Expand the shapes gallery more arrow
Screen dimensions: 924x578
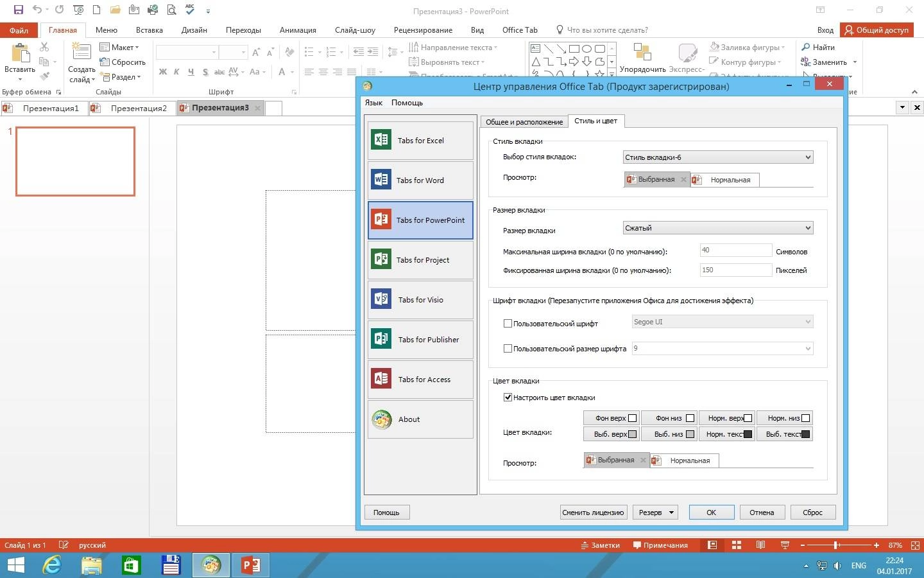click(x=612, y=74)
